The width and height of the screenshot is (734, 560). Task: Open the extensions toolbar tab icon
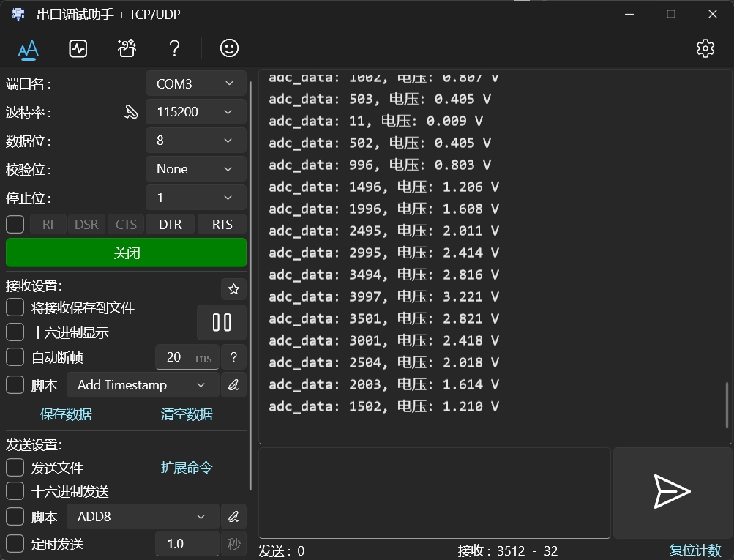(127, 48)
